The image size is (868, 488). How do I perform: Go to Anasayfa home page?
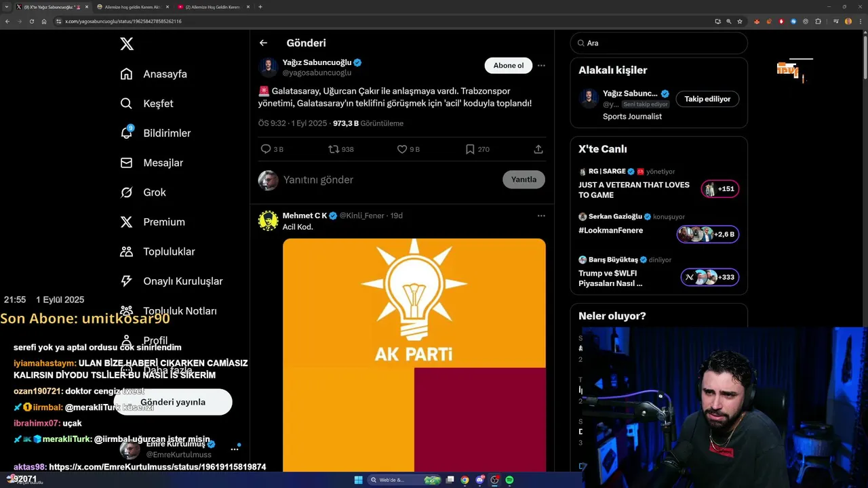(153, 74)
